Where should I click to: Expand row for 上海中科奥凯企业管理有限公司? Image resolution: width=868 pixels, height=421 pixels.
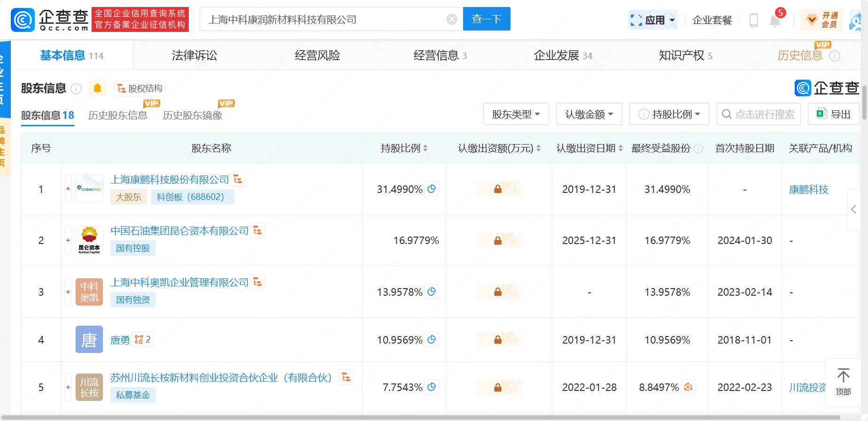(68, 292)
